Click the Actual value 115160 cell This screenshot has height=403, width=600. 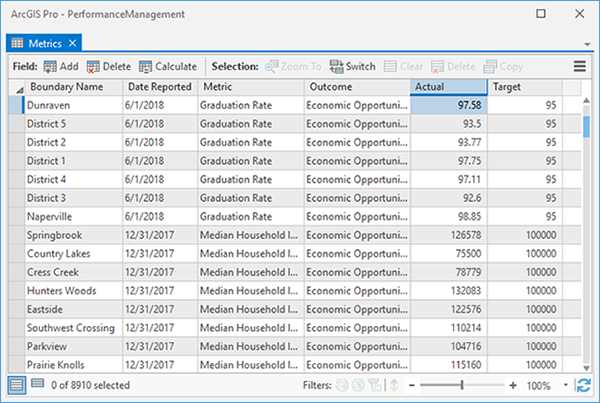pos(448,365)
